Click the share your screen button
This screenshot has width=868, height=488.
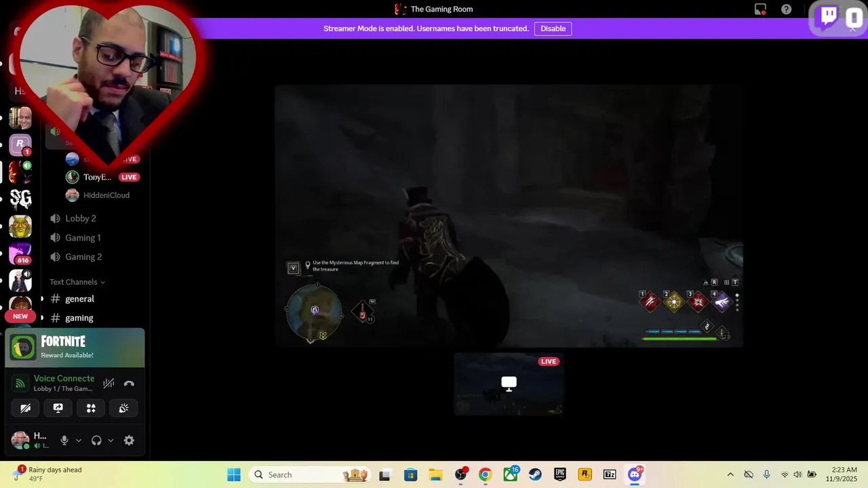[x=58, y=408]
